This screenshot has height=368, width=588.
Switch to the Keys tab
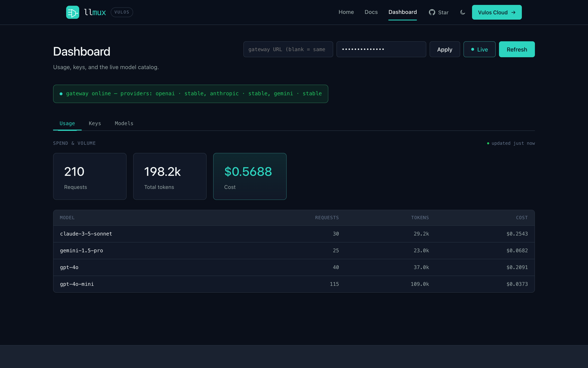tap(95, 123)
